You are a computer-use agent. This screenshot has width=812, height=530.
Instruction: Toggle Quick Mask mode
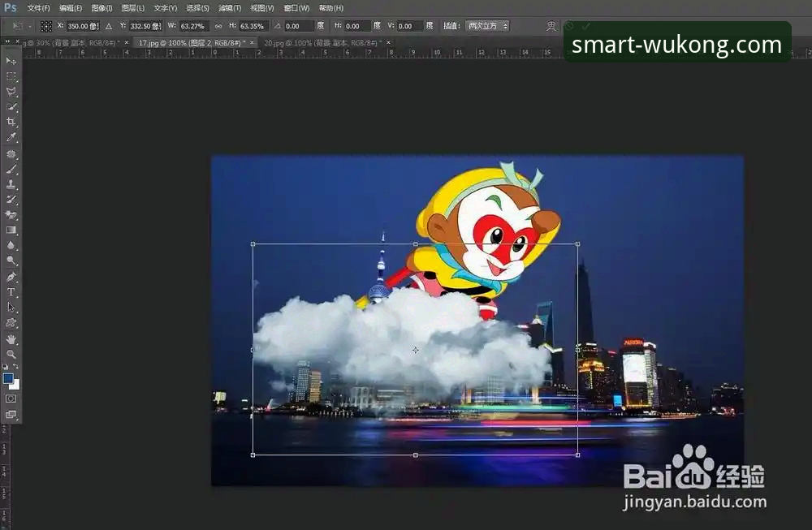coord(11,399)
